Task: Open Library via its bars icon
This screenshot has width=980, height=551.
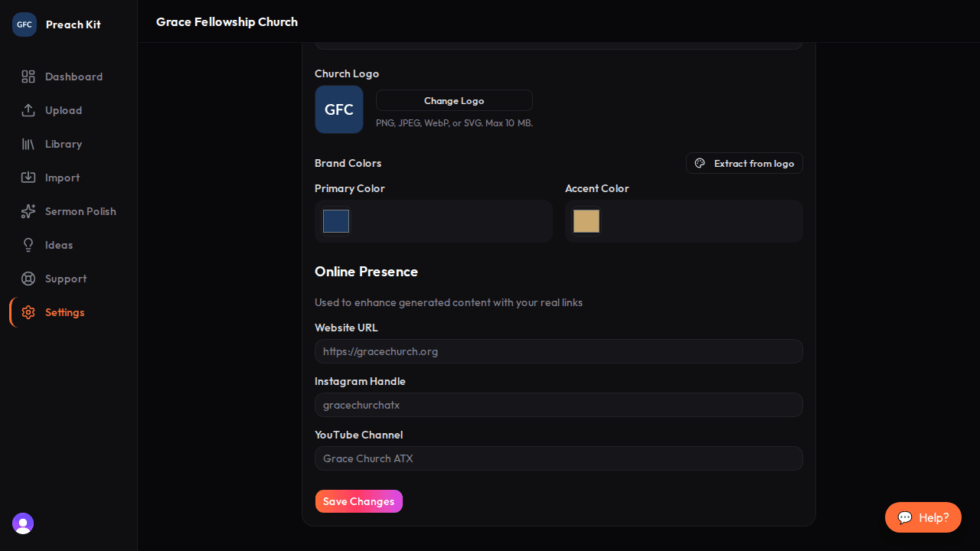Action: click(28, 144)
